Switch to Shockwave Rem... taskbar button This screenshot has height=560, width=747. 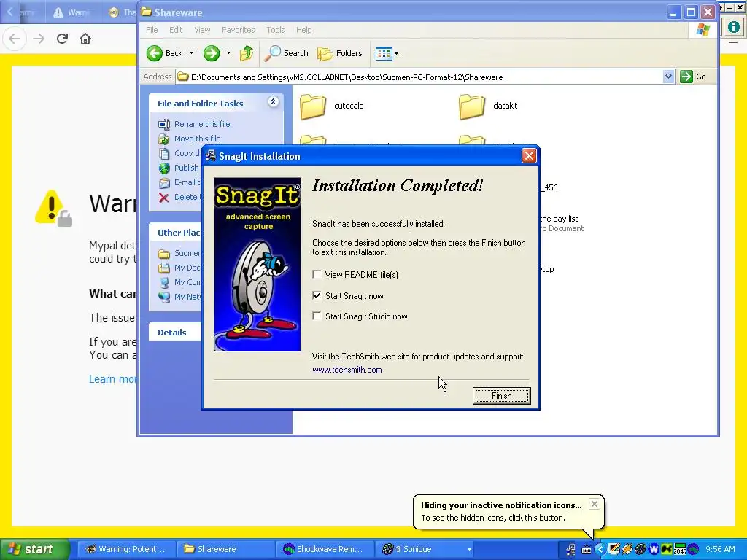pyautogui.click(x=325, y=549)
